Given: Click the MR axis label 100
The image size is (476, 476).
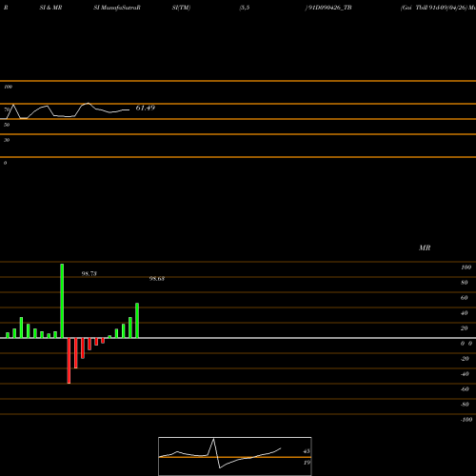Looking at the screenshot, I should (466, 268).
